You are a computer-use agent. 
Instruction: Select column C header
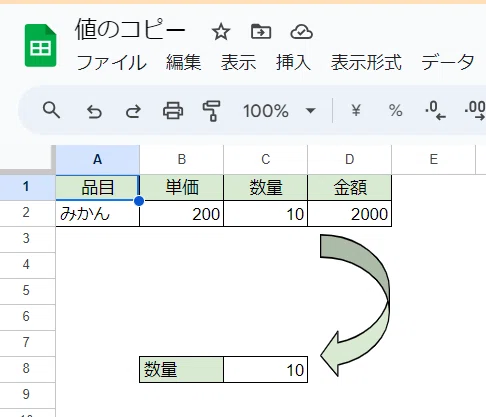[x=266, y=160]
